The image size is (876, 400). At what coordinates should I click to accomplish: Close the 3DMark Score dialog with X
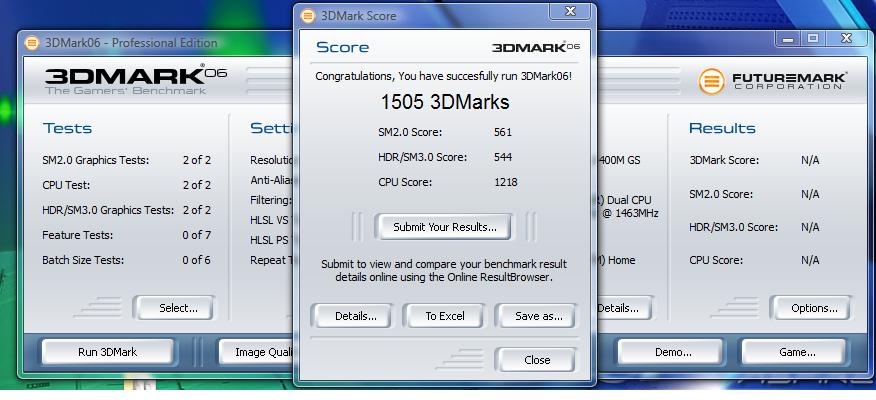pyautogui.click(x=570, y=11)
